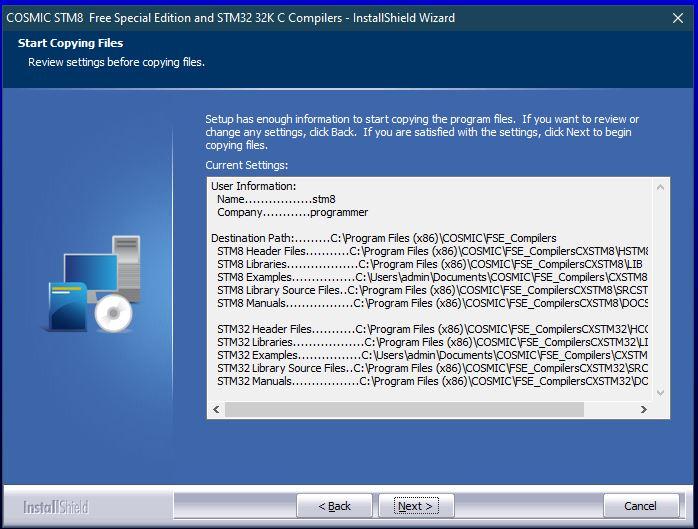Click the 'User Information:' line

[253, 186]
